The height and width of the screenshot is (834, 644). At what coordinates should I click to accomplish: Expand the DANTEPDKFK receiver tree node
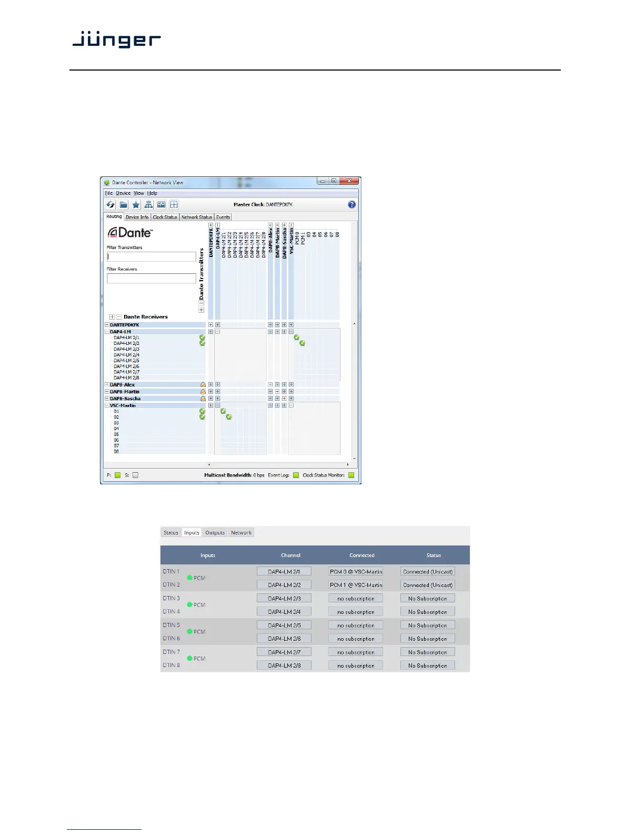click(107, 325)
